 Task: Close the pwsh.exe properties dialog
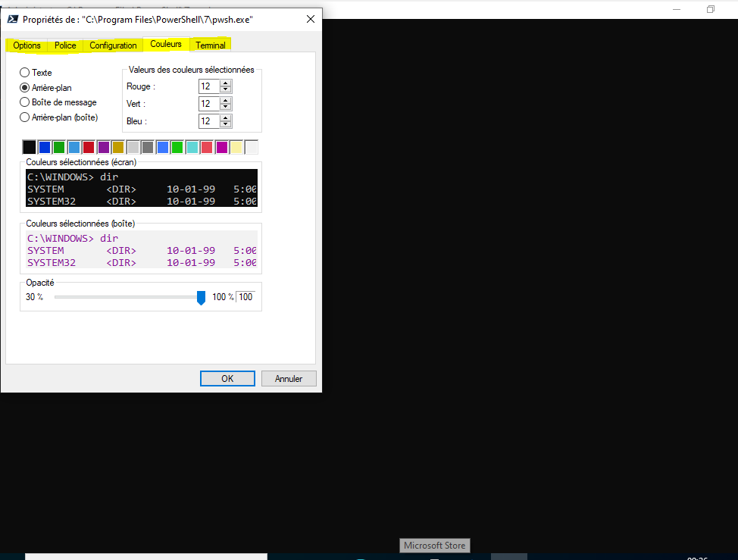click(x=310, y=20)
